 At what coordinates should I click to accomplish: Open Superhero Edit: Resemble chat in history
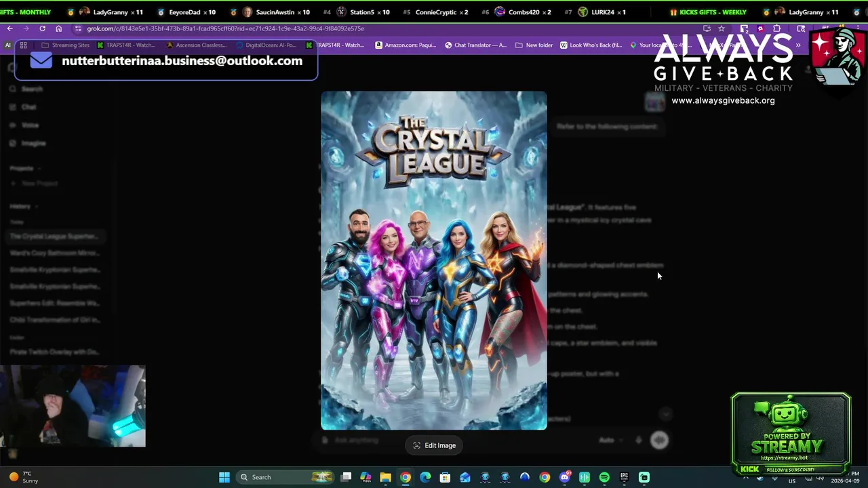pyautogui.click(x=54, y=303)
